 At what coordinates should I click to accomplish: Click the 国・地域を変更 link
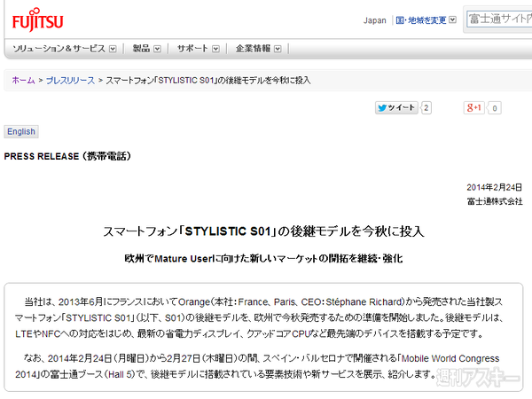421,20
